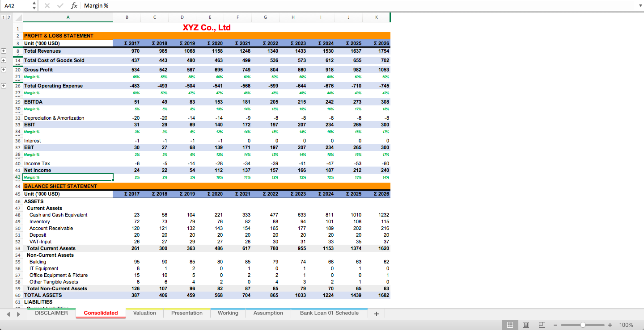Select the XYZ Co., Ltd title cell
Screen dimensions: 644x330
[x=207, y=28]
